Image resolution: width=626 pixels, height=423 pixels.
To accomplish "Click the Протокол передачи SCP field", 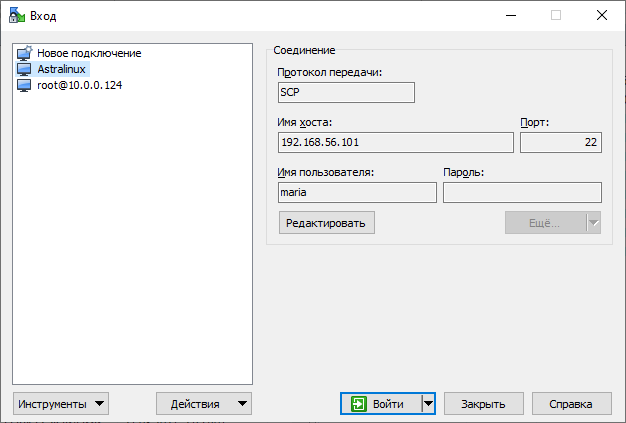I will pos(346,92).
